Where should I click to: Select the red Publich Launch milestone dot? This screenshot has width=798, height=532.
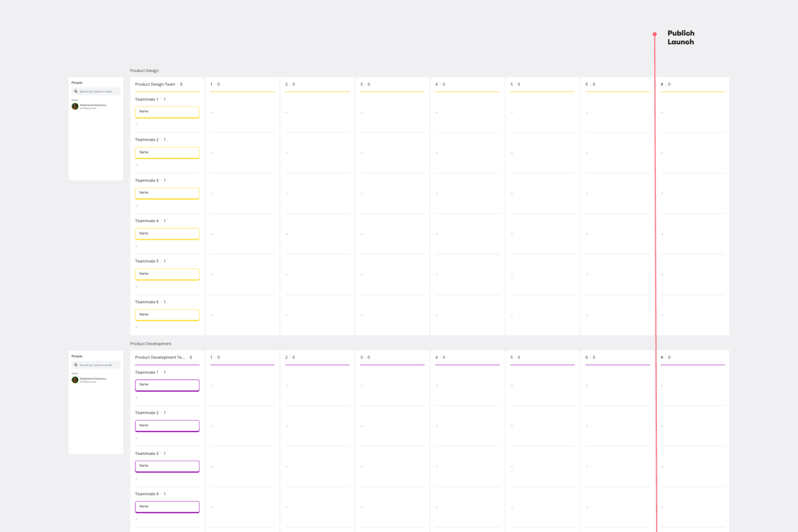(x=654, y=34)
